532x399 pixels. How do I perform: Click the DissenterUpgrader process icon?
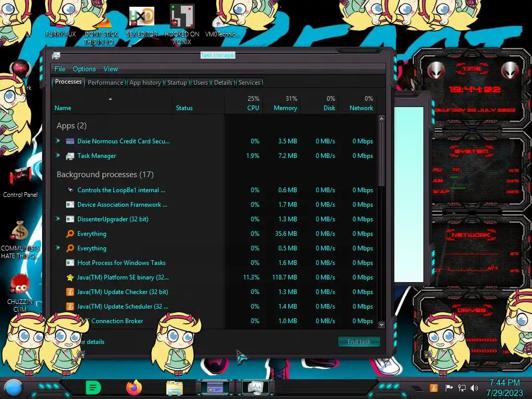70,219
